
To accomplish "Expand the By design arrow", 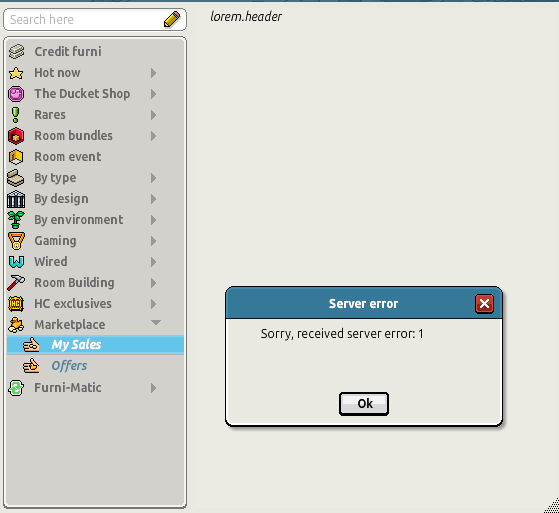I will click(153, 199).
